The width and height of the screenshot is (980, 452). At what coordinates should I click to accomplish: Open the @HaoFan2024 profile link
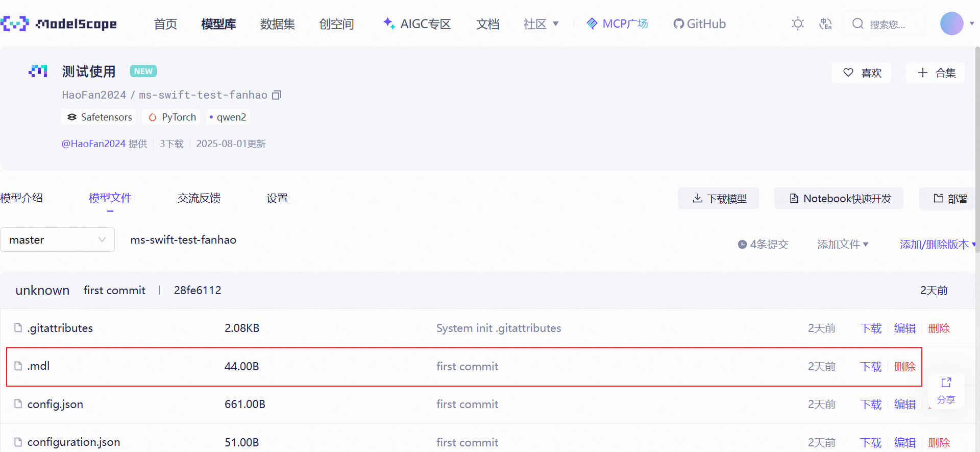point(93,144)
